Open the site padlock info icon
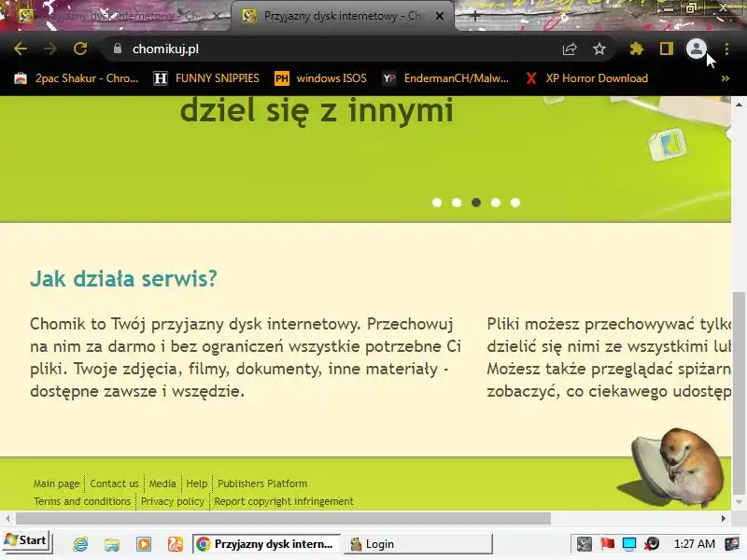This screenshot has width=747, height=560. pos(118,49)
